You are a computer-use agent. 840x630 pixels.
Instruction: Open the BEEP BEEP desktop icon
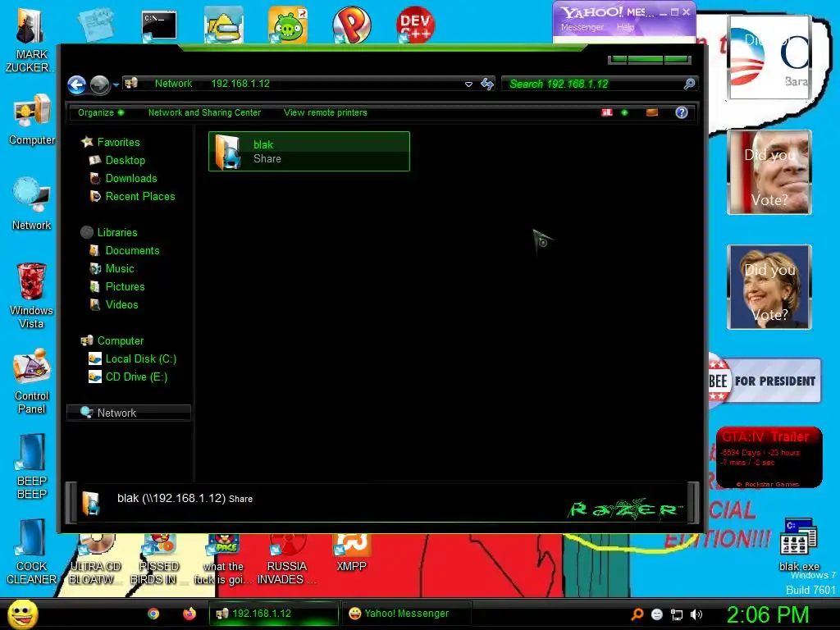31,466
